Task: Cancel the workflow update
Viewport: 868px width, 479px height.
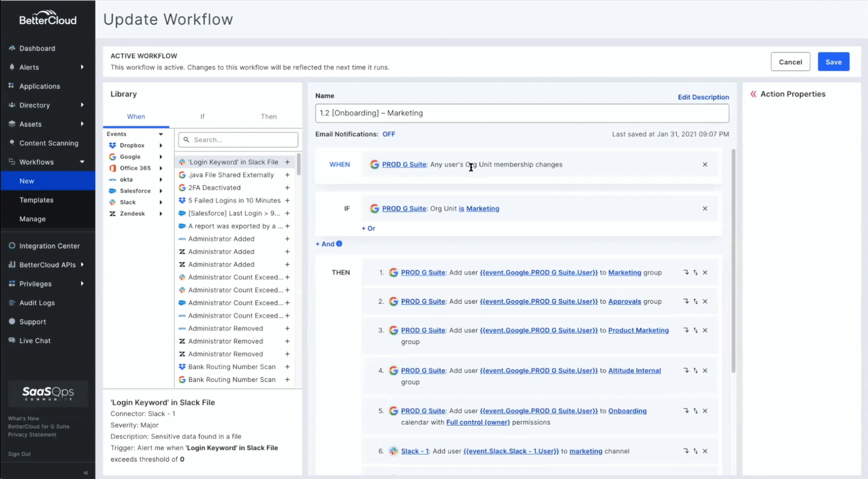Action: pos(790,62)
